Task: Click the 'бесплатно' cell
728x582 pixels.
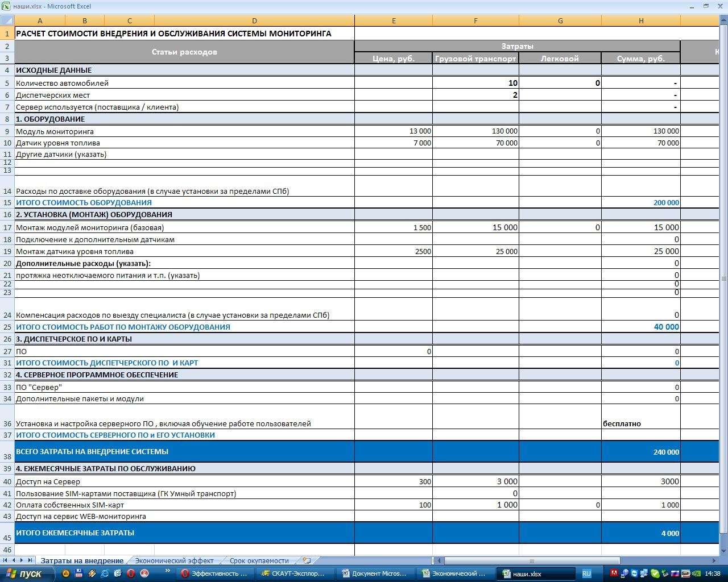Action: pos(641,417)
